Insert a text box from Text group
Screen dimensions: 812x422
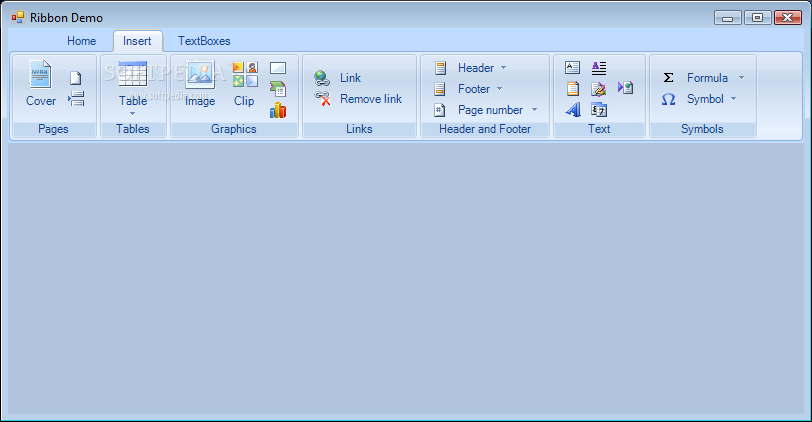[572, 68]
